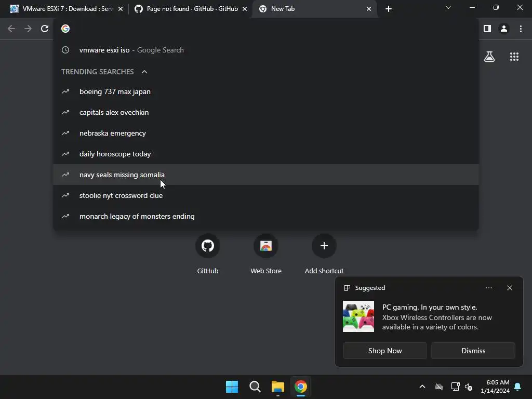
Task: Click the Chrome taskbar icon
Action: 301,387
